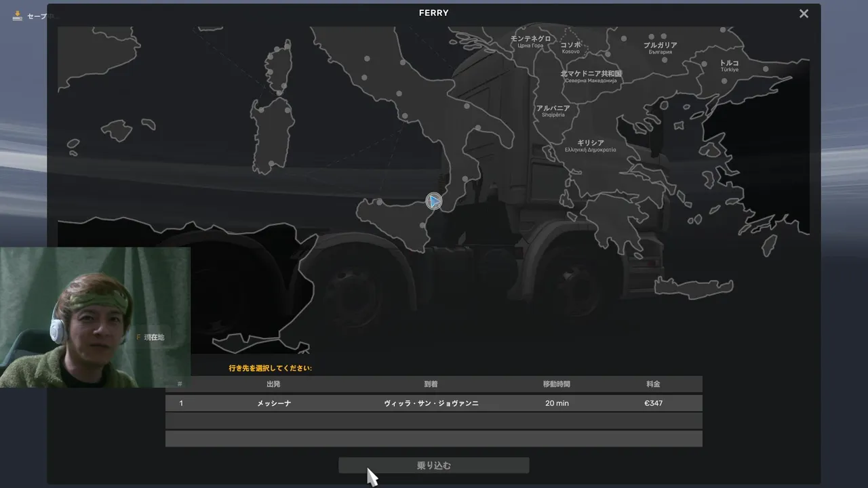Click the 到着 column header
The image size is (868, 488).
431,384
